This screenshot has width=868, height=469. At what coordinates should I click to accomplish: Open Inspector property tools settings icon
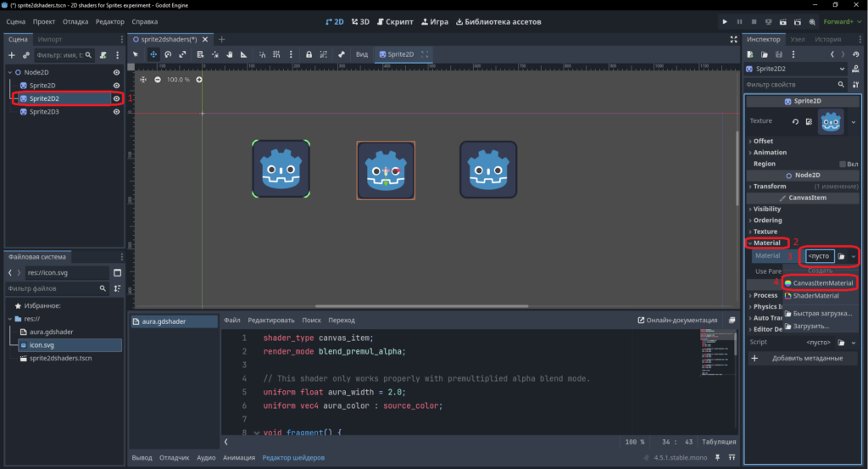[x=856, y=85]
